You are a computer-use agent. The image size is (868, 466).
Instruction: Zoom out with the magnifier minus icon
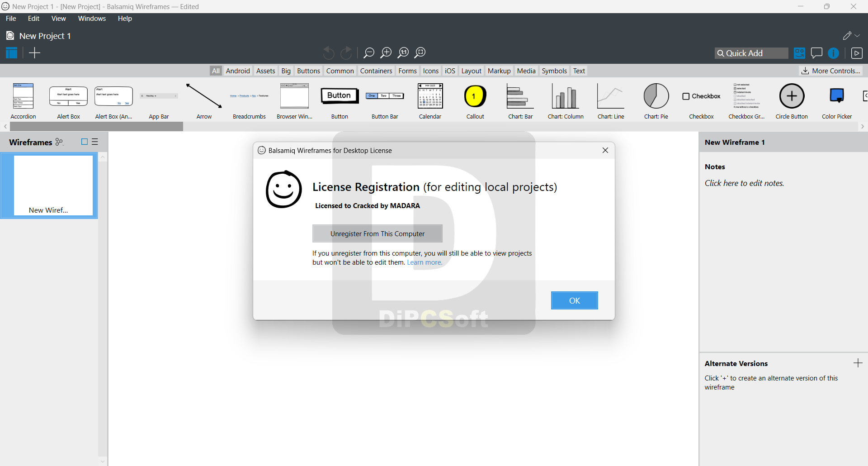(x=369, y=53)
